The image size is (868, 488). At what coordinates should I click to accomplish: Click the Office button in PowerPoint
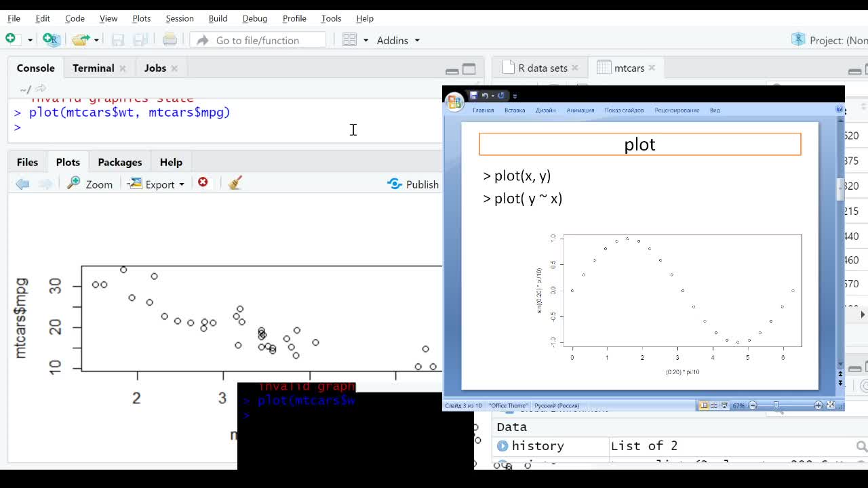tap(454, 101)
